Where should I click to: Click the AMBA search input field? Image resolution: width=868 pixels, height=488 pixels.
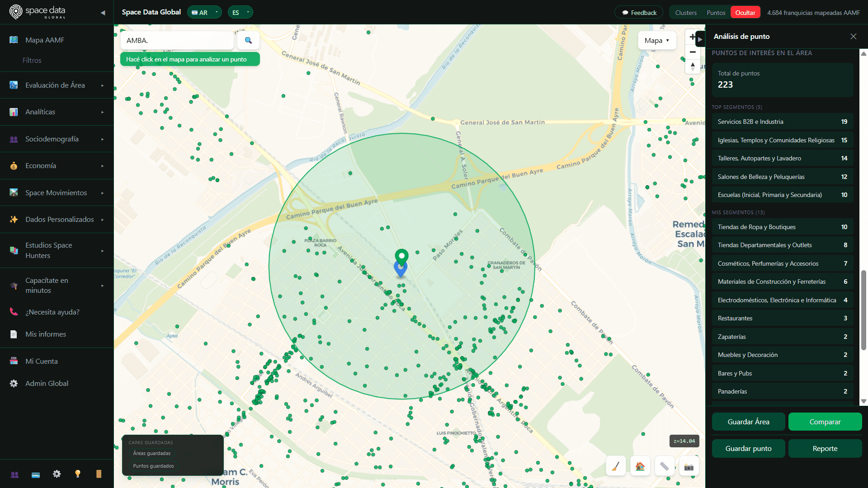[x=177, y=40]
